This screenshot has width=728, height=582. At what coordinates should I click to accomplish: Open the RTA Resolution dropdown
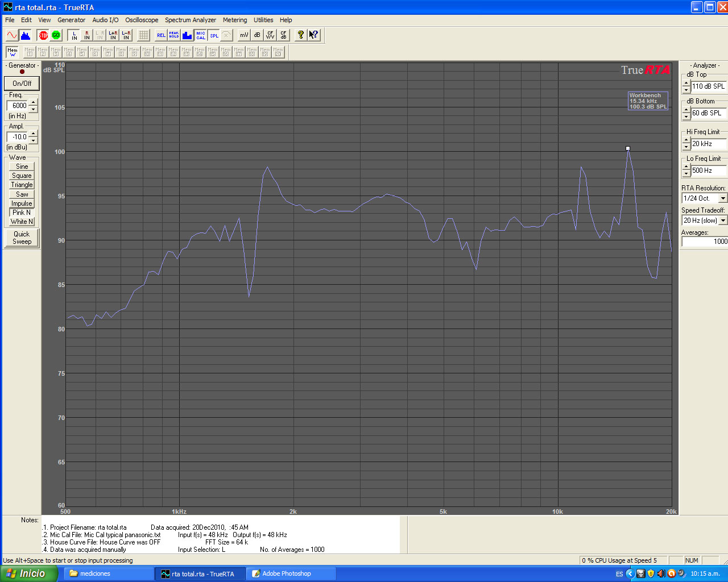pyautogui.click(x=723, y=198)
